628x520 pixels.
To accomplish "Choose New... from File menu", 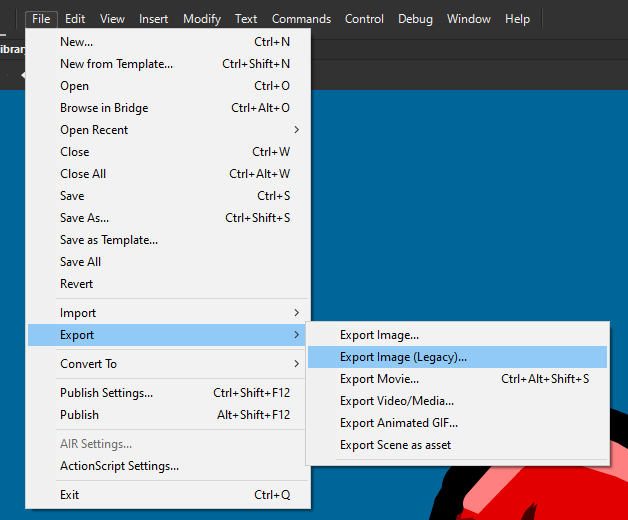I will tap(168, 42).
